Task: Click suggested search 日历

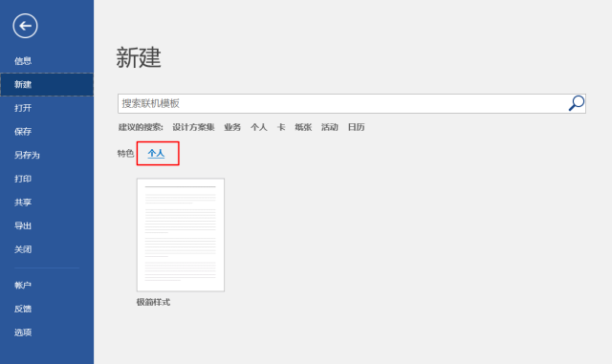Action: pos(356,127)
